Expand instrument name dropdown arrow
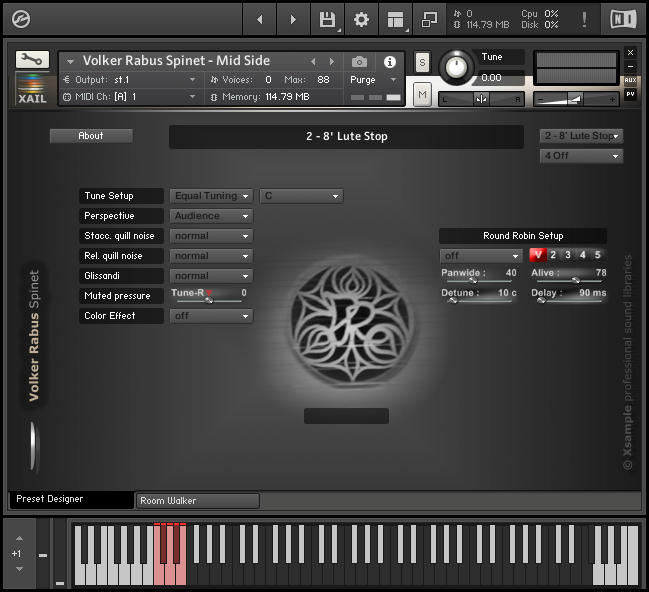This screenshot has height=592, width=649. pos(70,62)
